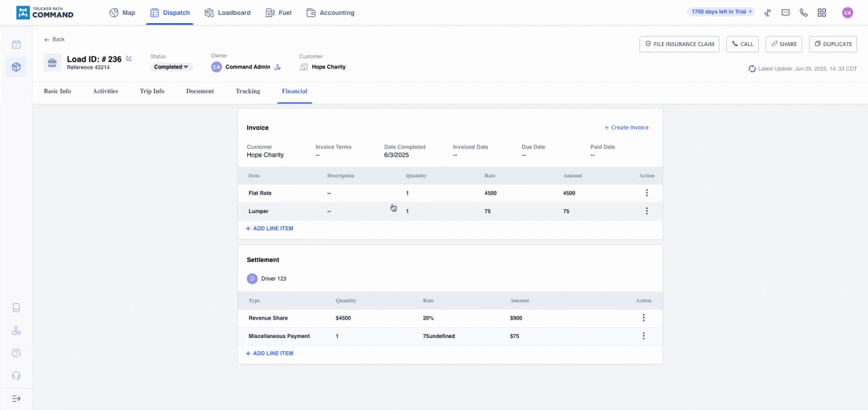Open the Completed status dropdown
868x410 pixels.
pyautogui.click(x=172, y=67)
